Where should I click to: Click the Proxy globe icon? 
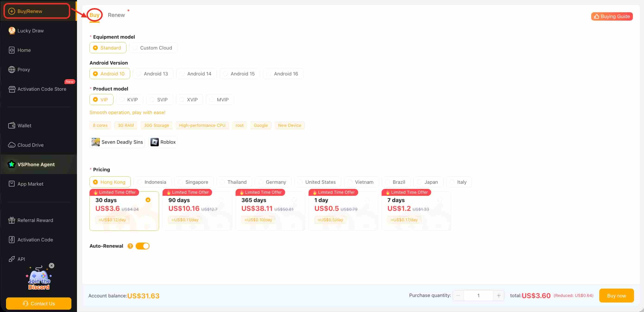[12, 70]
